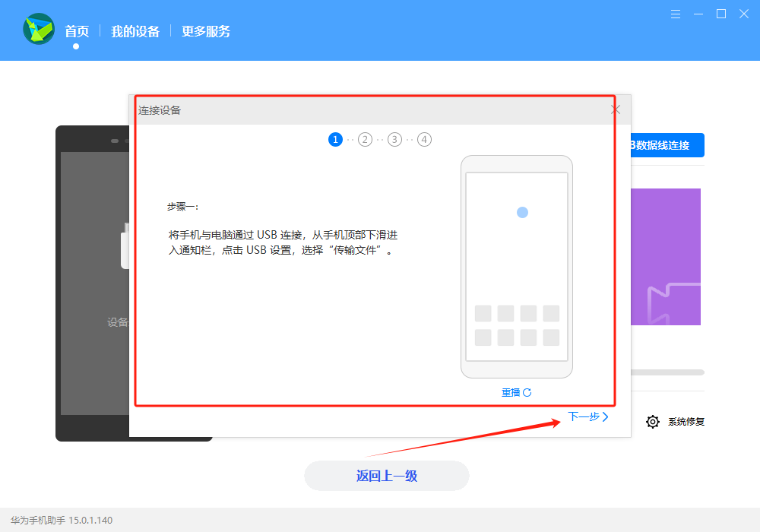Image resolution: width=760 pixels, height=532 pixels.
Task: Maximize the HiSuite window
Action: [x=721, y=14]
